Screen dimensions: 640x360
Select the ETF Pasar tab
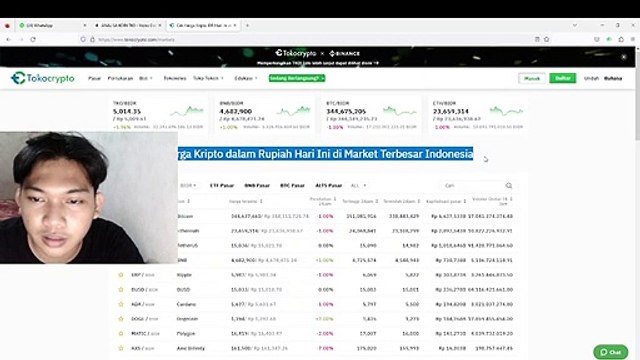pyautogui.click(x=222, y=186)
